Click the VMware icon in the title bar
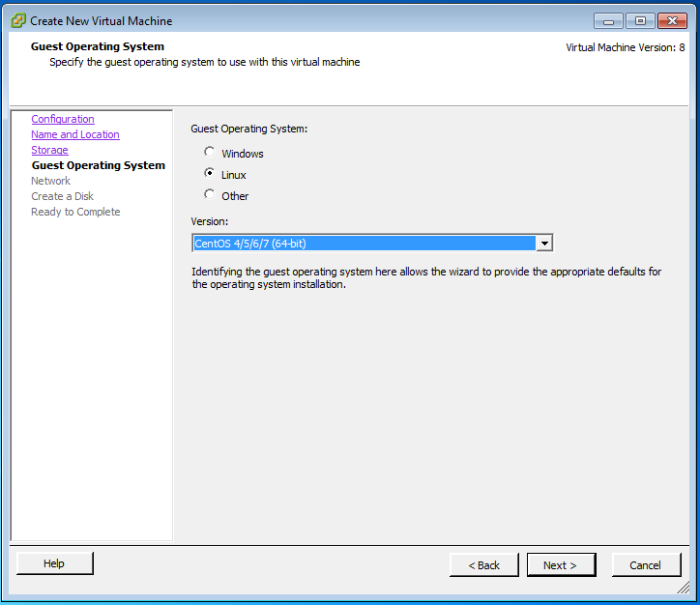 click(17, 20)
